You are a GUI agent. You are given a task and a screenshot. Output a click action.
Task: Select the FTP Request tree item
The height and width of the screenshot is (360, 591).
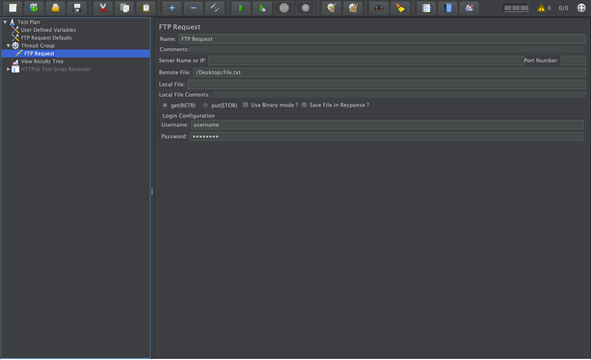coord(39,54)
